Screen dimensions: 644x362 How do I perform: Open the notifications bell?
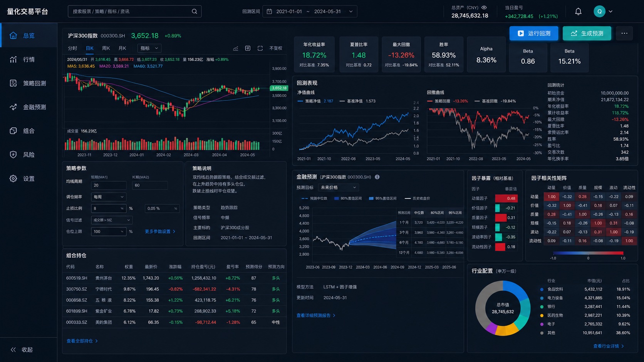pyautogui.click(x=578, y=12)
